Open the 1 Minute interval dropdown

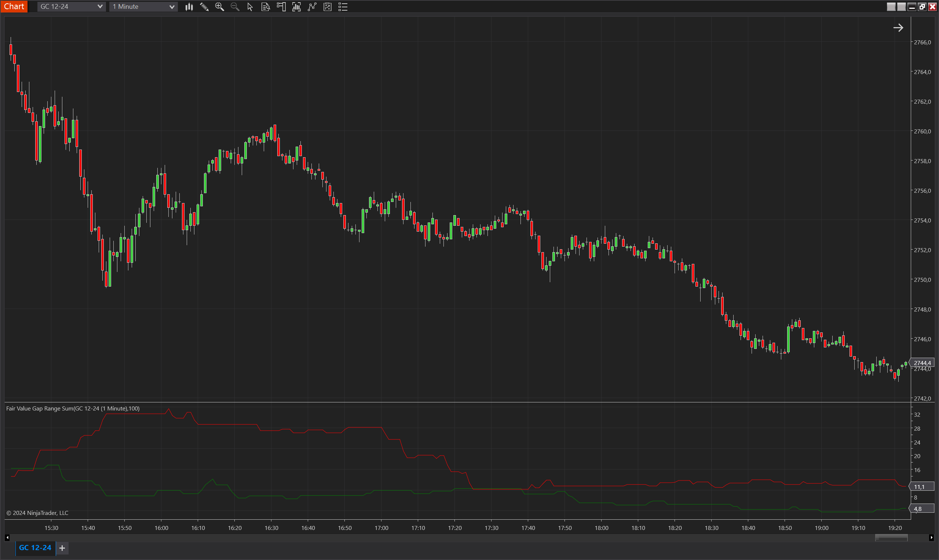point(143,7)
